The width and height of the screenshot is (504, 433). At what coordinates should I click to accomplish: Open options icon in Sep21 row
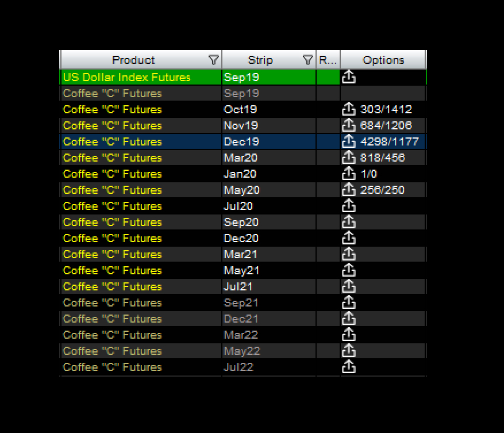point(348,302)
